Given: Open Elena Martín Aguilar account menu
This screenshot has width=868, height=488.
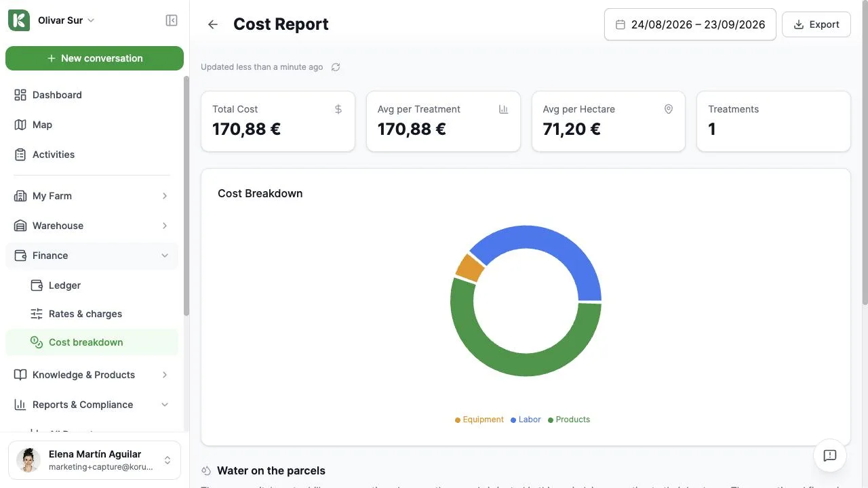Looking at the screenshot, I should coord(94,460).
